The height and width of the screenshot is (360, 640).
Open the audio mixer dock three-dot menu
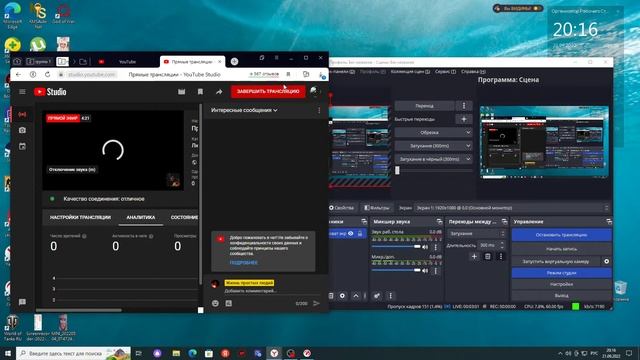[390, 296]
